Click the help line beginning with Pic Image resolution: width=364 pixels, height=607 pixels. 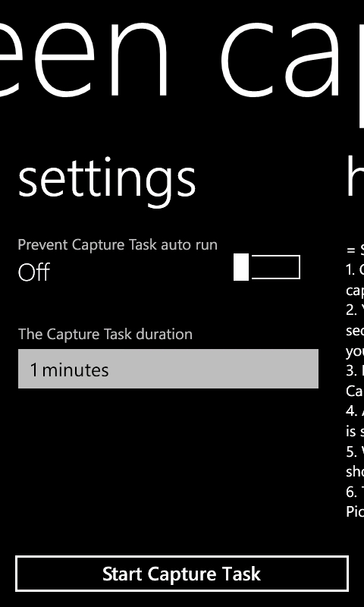(x=355, y=511)
